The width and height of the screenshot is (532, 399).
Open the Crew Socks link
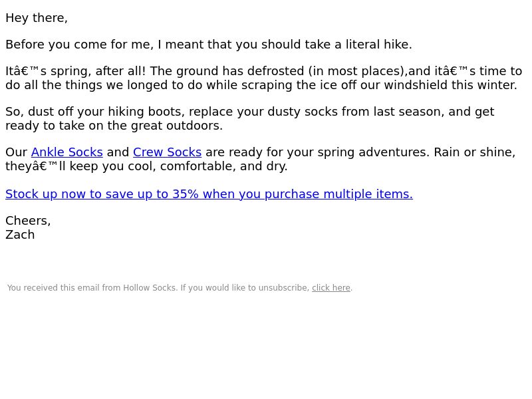pyautogui.click(x=168, y=152)
